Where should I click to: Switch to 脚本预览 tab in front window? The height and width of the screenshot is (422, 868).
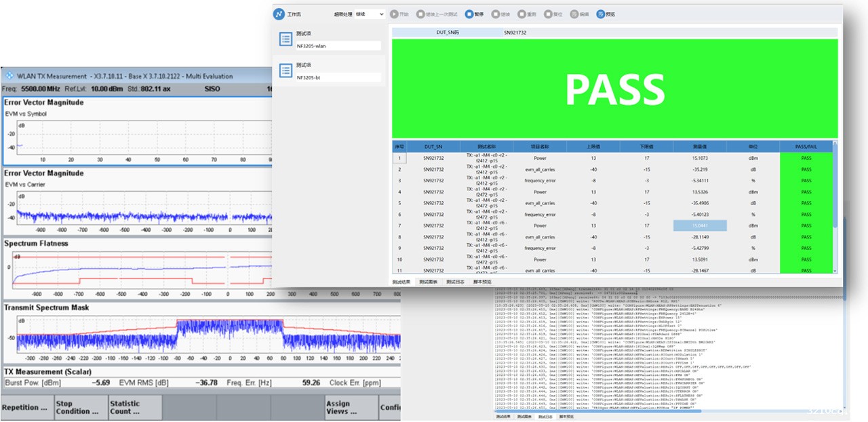click(x=482, y=282)
